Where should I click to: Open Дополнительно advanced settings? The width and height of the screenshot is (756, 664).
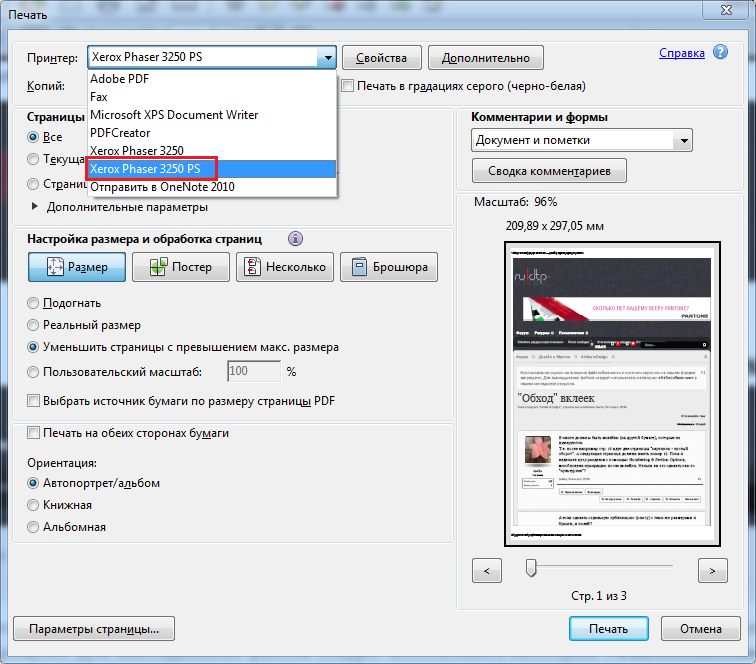(486, 58)
